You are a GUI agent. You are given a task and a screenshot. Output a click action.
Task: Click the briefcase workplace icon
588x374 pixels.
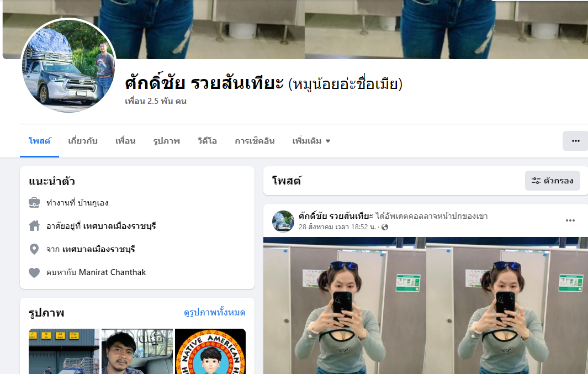(x=34, y=203)
